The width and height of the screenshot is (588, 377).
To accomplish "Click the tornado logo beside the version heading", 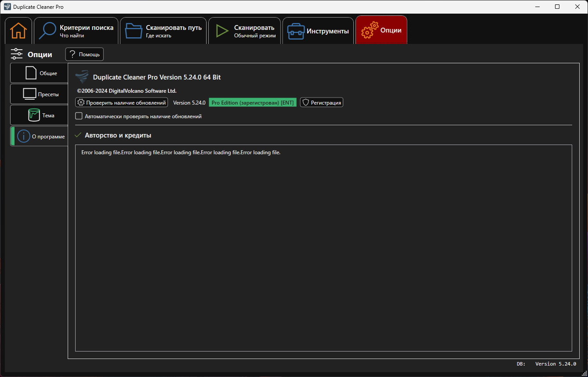I will click(x=82, y=77).
